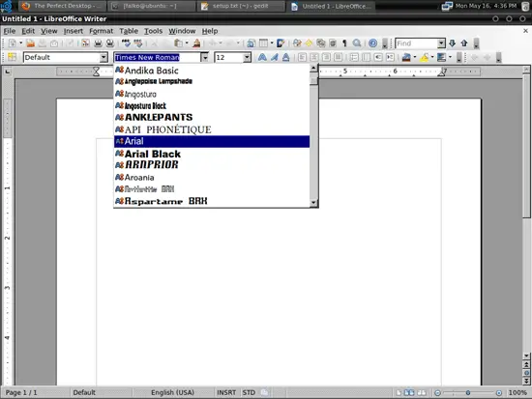
Task: Click in the Find text field
Action: tap(416, 43)
